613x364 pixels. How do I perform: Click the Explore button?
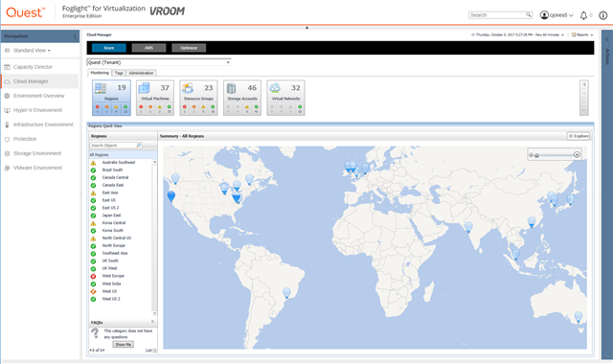tap(579, 136)
